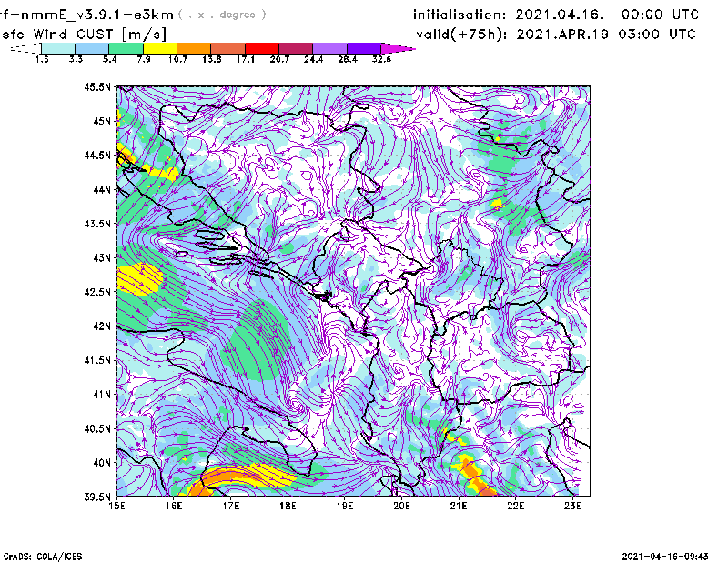Click the 43.5N latitude axis label

click(97, 224)
